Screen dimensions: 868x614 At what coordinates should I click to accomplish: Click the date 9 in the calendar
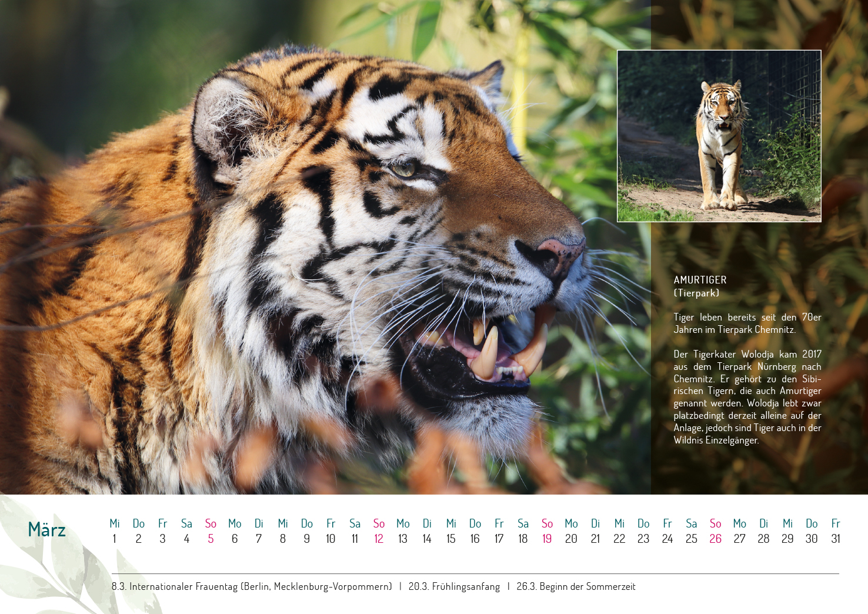[x=306, y=539]
